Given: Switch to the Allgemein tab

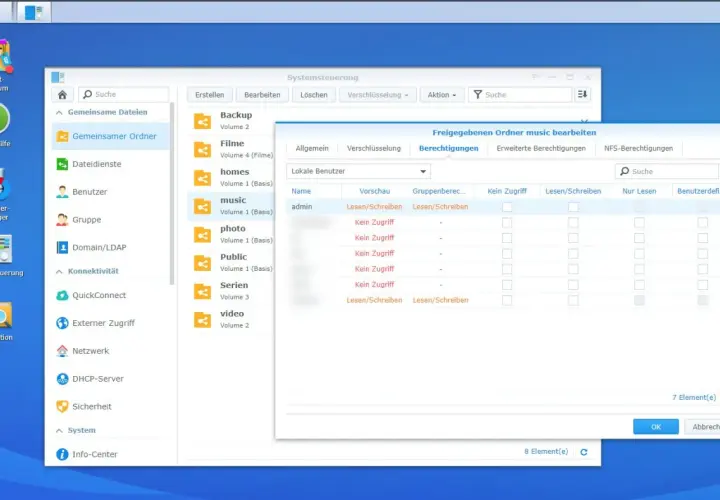Looking at the screenshot, I should pyautogui.click(x=312, y=148).
